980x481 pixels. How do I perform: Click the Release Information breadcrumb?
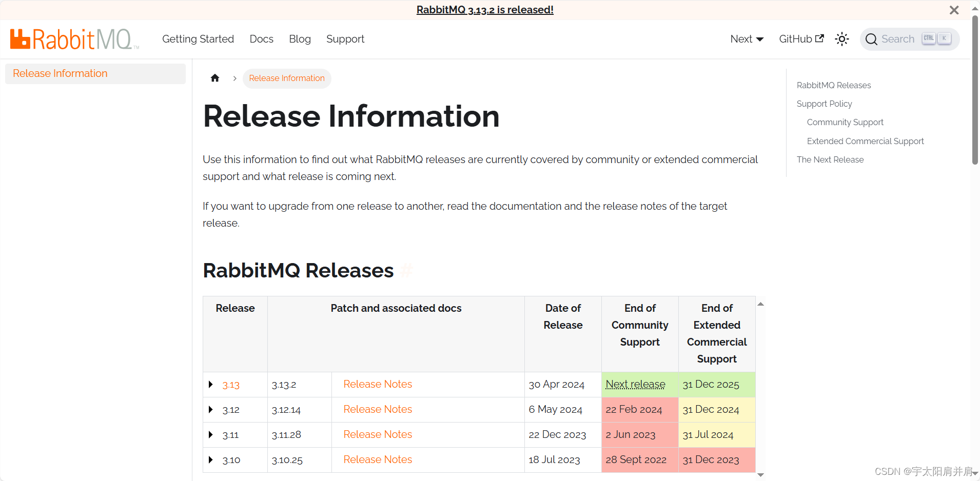click(287, 78)
